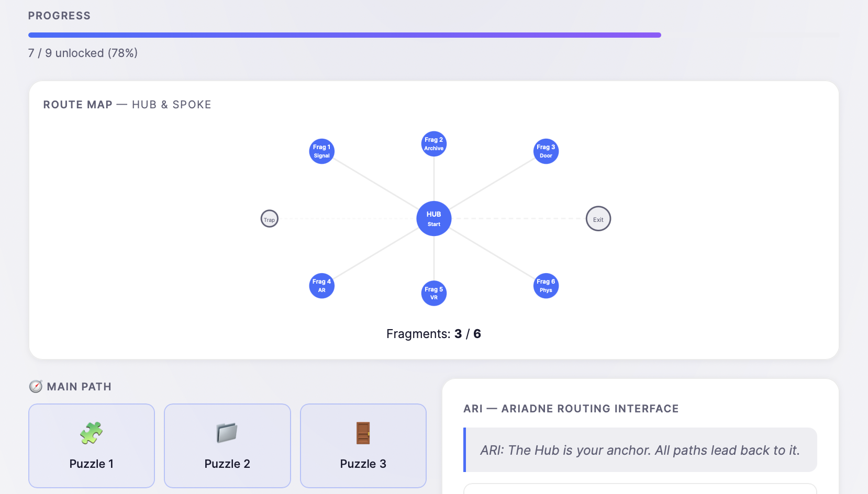The width and height of the screenshot is (868, 494).
Task: Click the jigsaw piece icon
Action: click(x=92, y=433)
